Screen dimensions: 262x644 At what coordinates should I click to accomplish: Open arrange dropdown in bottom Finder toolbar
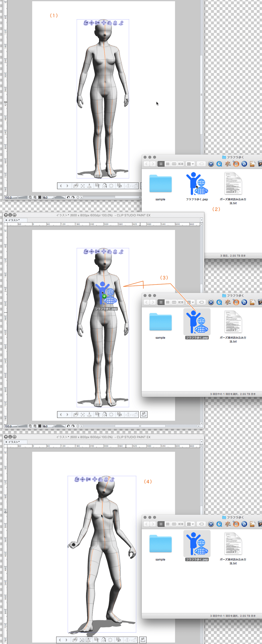(190, 524)
